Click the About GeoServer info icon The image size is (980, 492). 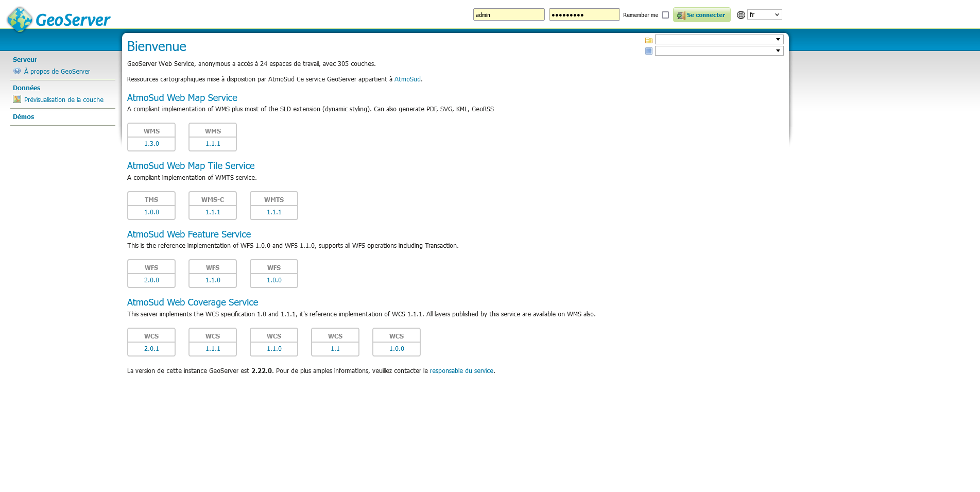17,71
